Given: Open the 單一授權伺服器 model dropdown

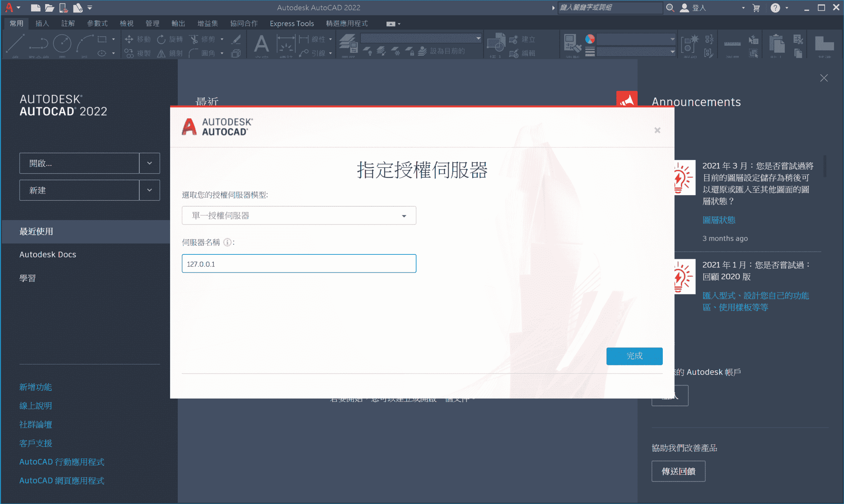Looking at the screenshot, I should (299, 216).
